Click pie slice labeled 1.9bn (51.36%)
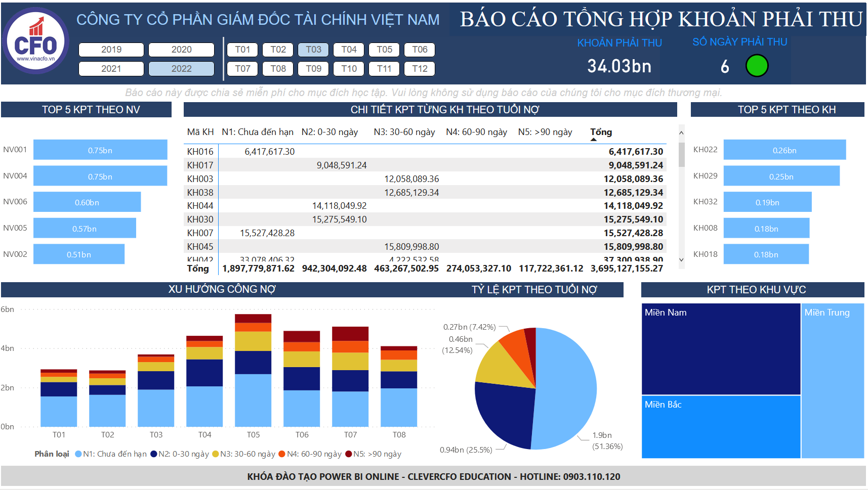This screenshot has height=490, width=868. point(567,389)
